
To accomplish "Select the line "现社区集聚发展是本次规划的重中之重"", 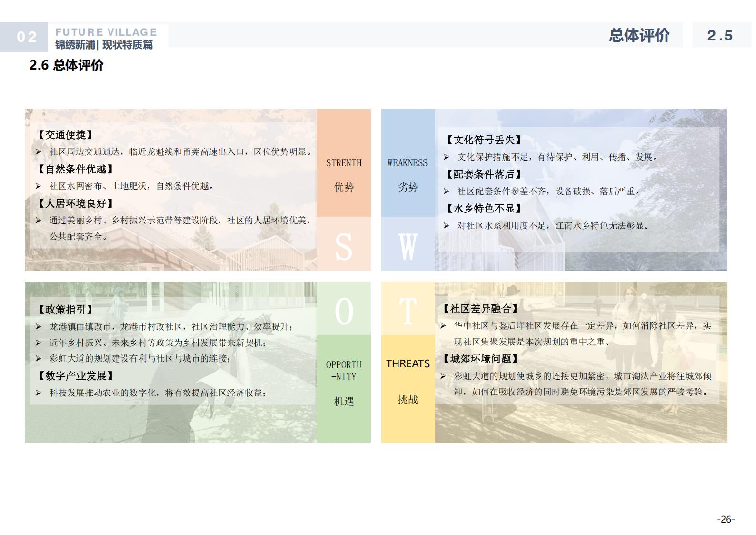I will coord(532,342).
